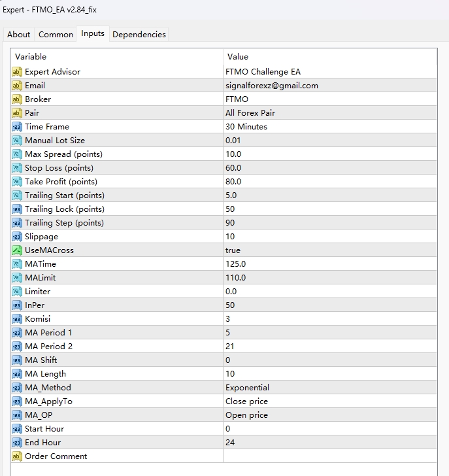This screenshot has height=476, width=449.
Task: Click the double icon next to Max Spread
Action: point(17,154)
